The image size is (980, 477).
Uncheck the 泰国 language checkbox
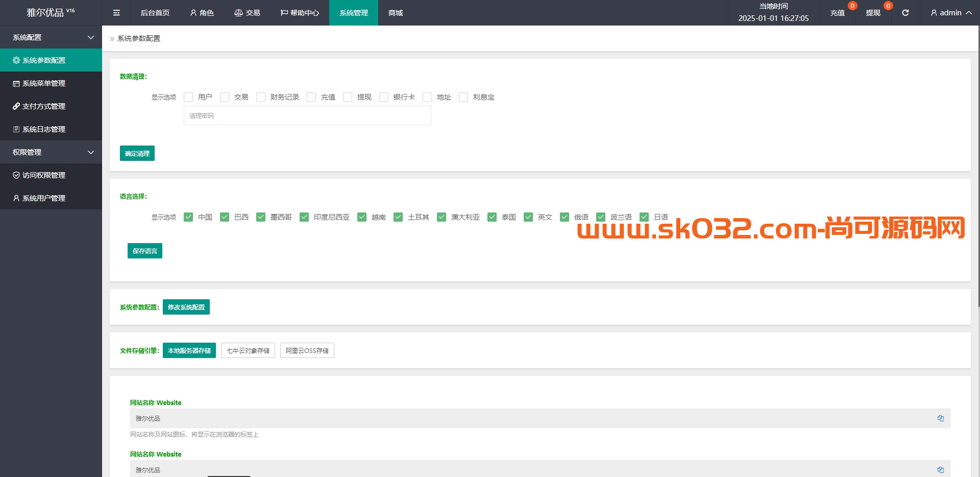(492, 217)
